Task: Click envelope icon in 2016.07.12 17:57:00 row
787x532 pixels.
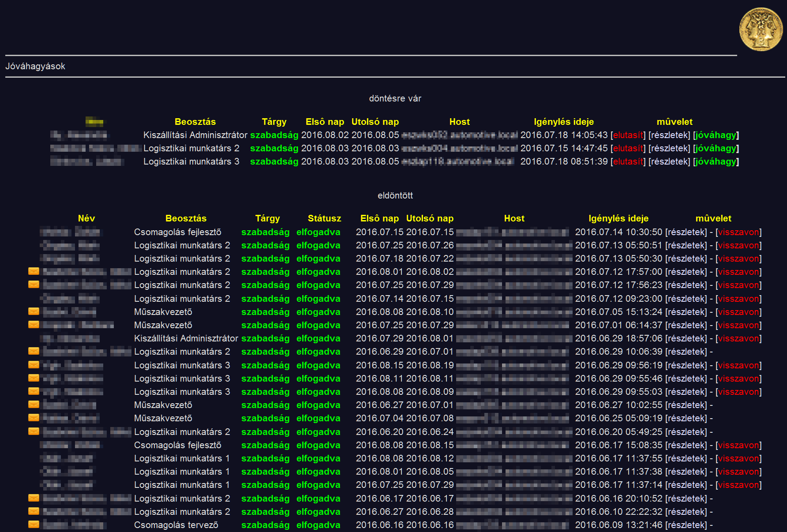Action: (34, 271)
